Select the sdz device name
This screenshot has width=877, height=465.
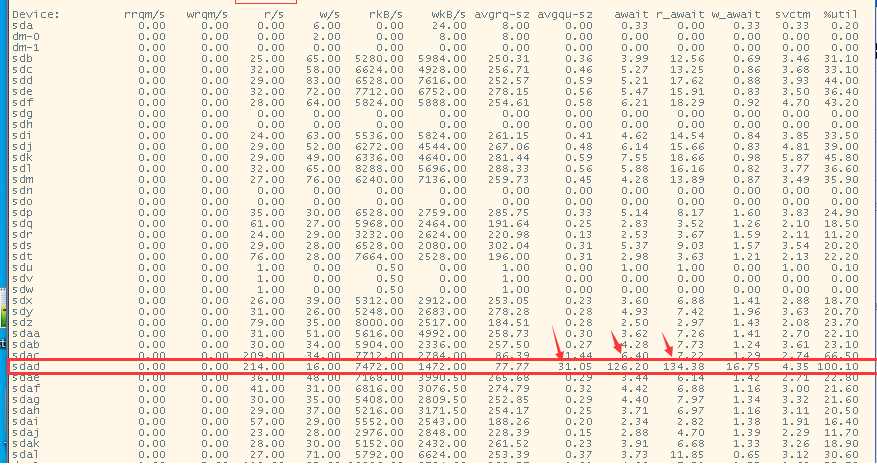(21, 322)
